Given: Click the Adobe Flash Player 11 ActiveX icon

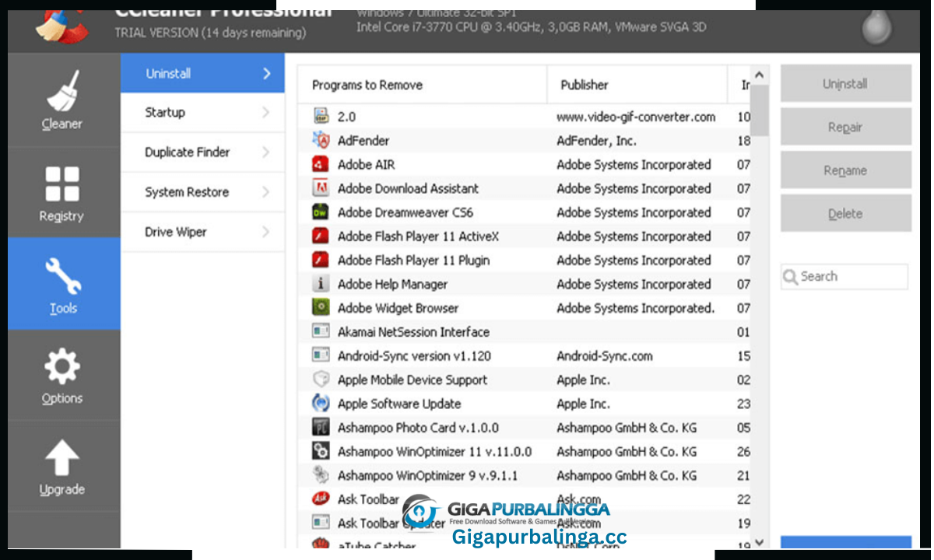Looking at the screenshot, I should (x=321, y=236).
